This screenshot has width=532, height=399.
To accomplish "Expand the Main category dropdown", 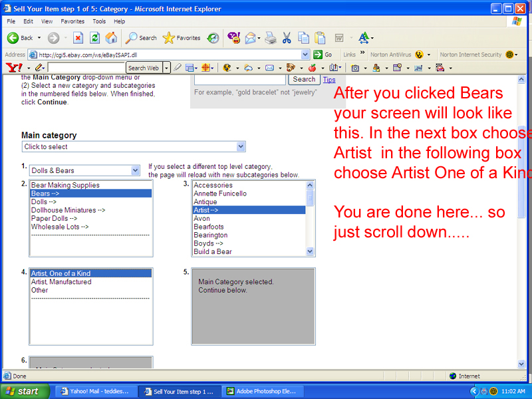I will pos(241,147).
